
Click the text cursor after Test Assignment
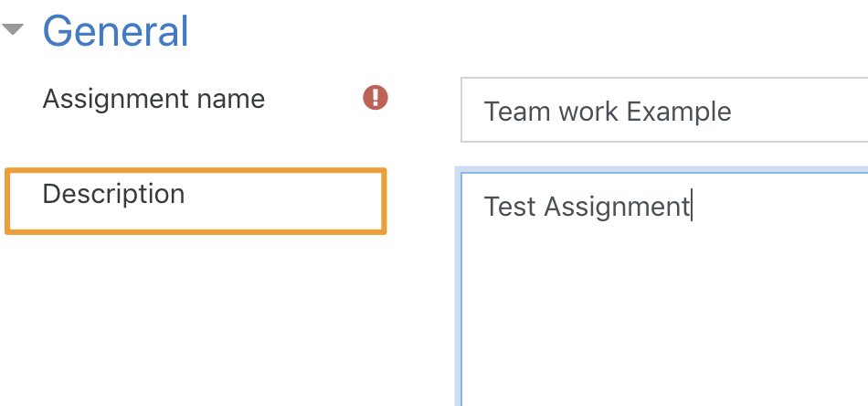[692, 206]
